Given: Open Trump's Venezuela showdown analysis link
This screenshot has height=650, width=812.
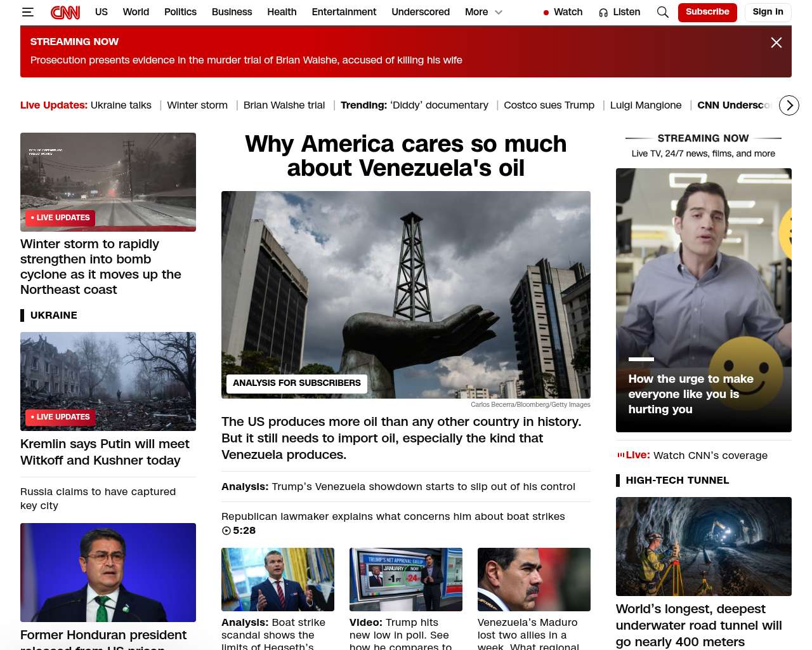Looking at the screenshot, I should point(398,487).
